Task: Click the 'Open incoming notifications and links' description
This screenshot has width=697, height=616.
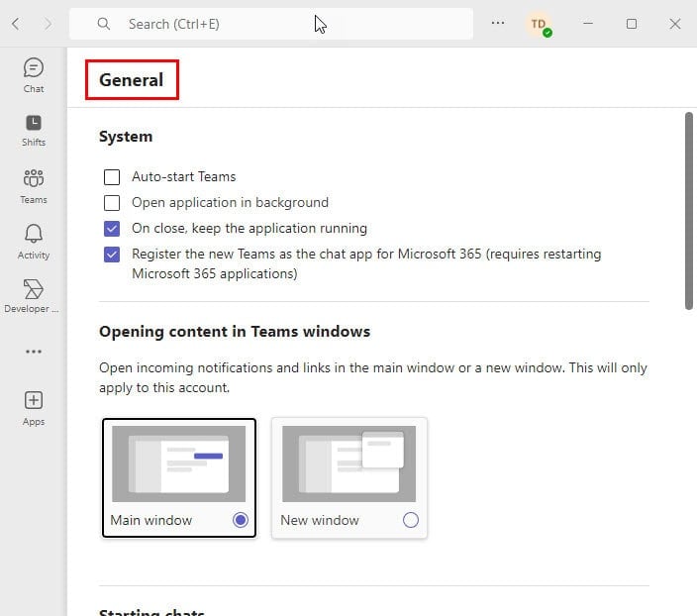Action: click(373, 377)
